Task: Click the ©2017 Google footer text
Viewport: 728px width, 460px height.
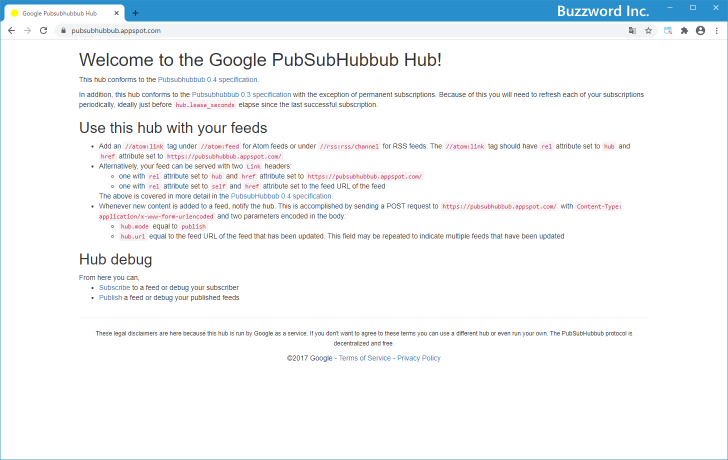Action: [310, 358]
